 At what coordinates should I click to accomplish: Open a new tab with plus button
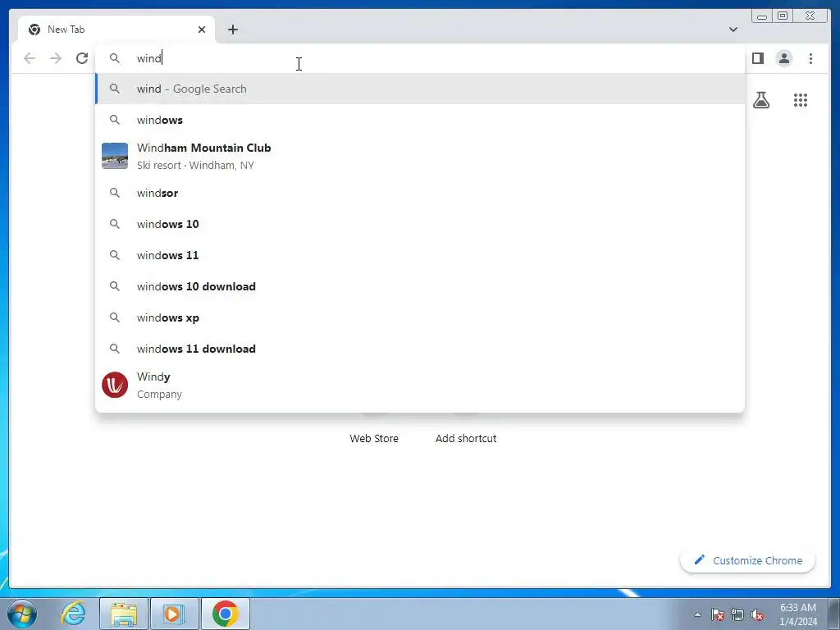click(x=232, y=30)
